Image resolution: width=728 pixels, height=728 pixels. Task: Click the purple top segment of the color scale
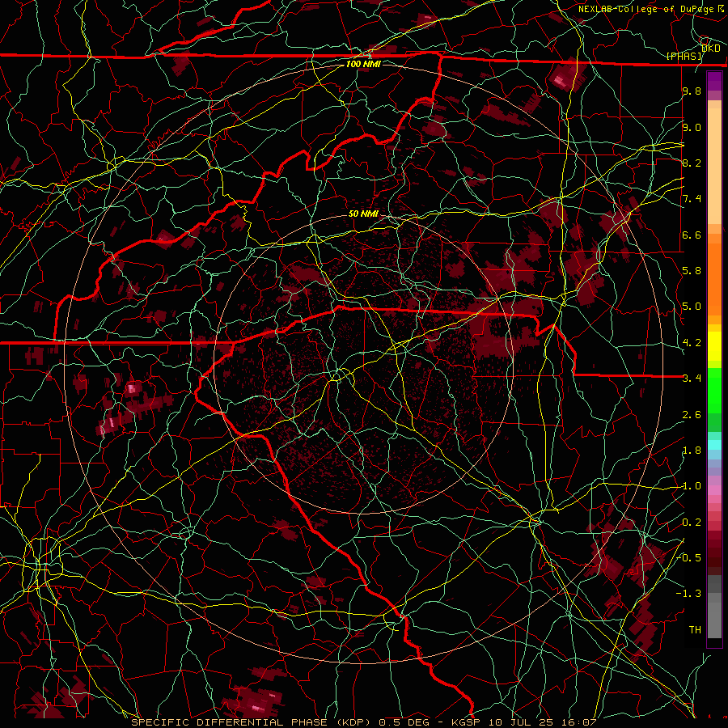pos(714,81)
